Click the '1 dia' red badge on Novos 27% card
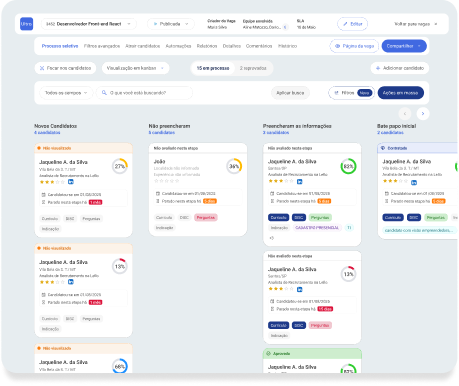This screenshot has width=459, height=386. (x=95, y=202)
